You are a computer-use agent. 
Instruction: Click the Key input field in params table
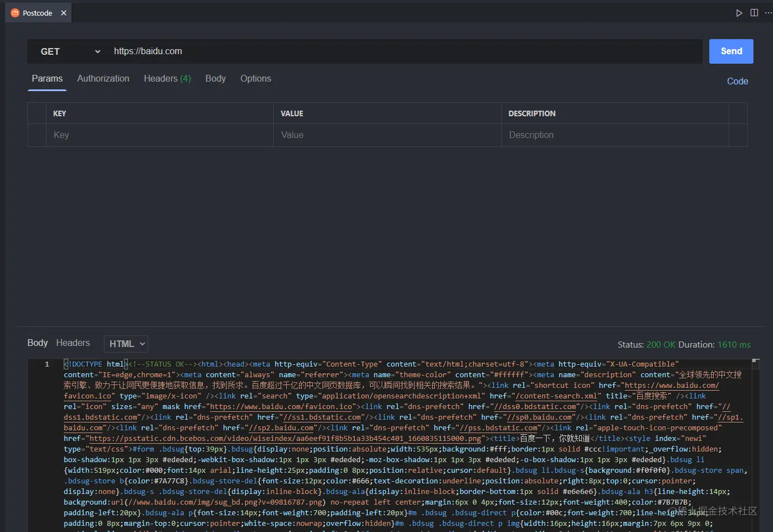[x=159, y=135]
